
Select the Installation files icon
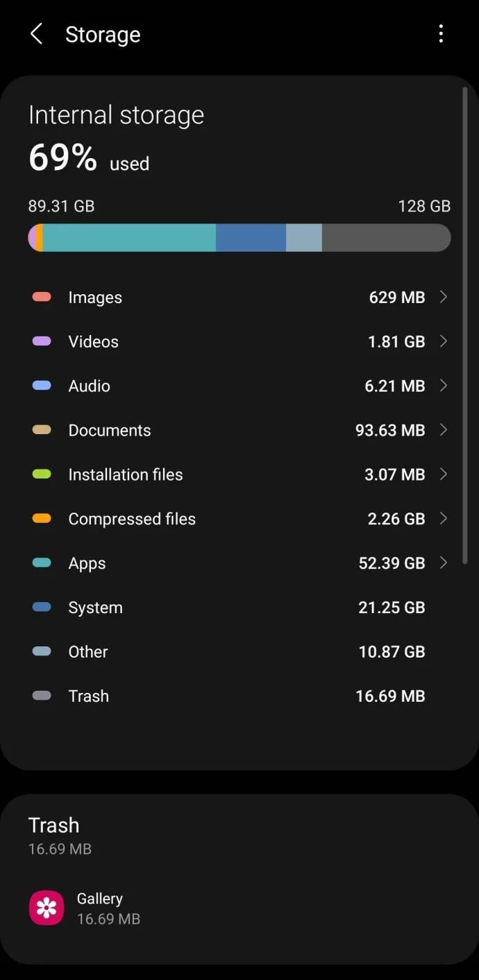41,474
